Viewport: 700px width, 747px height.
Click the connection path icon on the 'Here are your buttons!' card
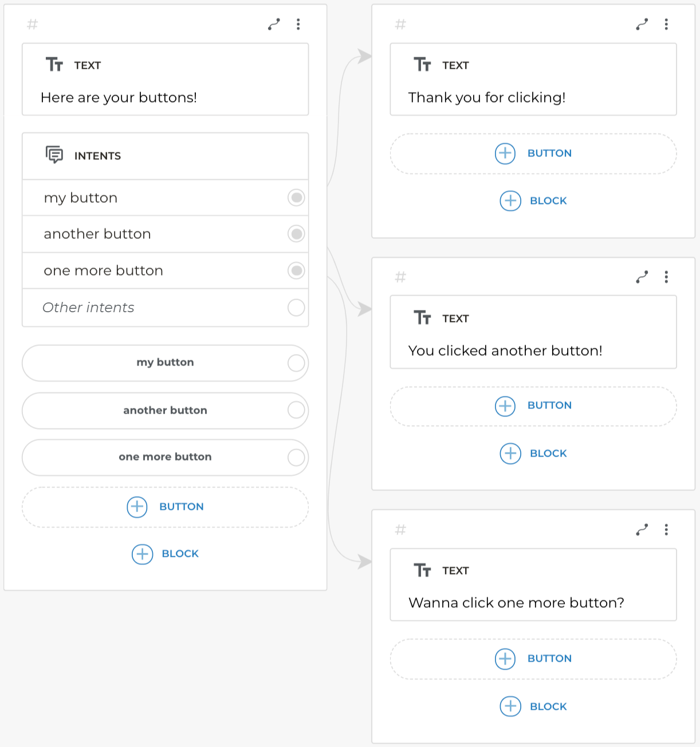(x=274, y=24)
